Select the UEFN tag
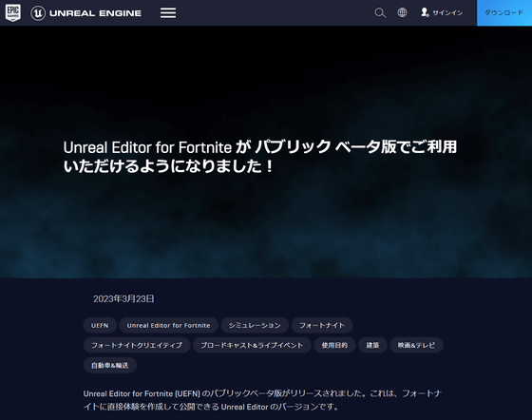The width and height of the screenshot is (532, 420). (x=100, y=325)
